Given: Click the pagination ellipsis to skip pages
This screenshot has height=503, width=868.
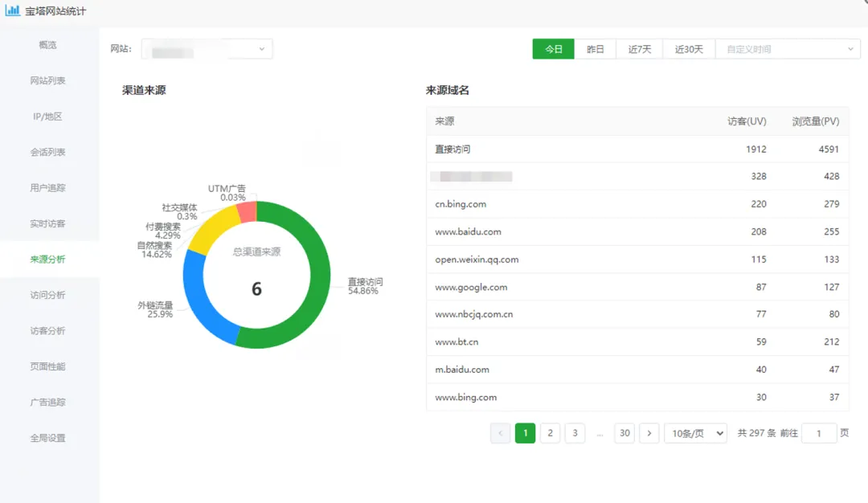Looking at the screenshot, I should tap(600, 433).
